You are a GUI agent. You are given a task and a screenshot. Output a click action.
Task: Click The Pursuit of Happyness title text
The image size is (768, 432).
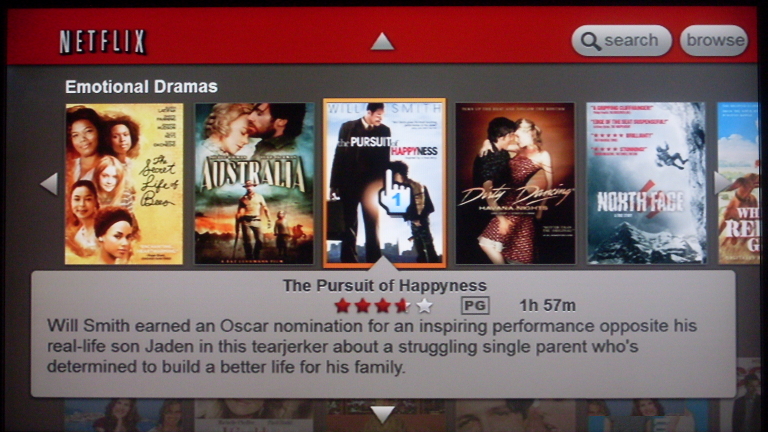point(384,285)
